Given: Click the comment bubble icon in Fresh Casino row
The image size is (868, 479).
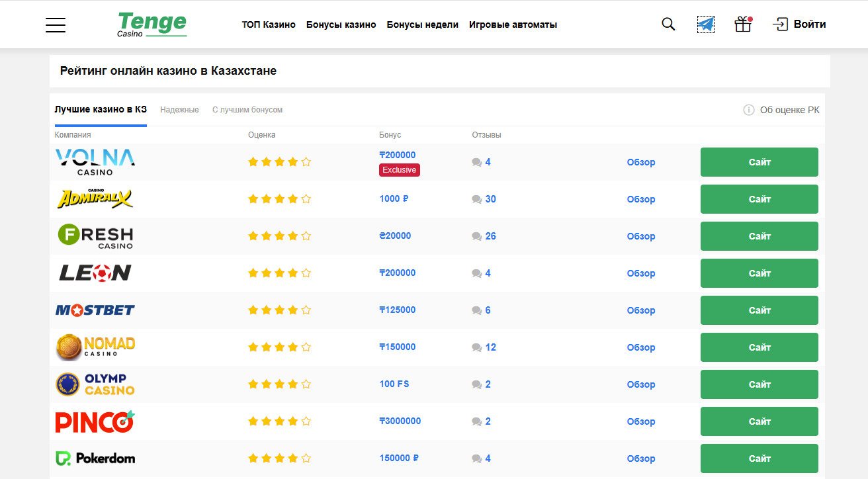Looking at the screenshot, I should (476, 236).
